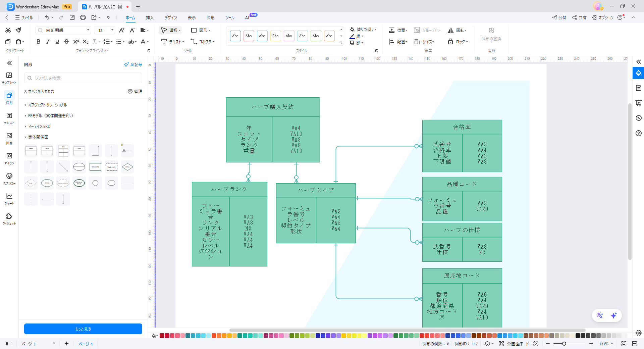Collapse the left shapes panel
The image size is (644, 349).
coord(9,63)
